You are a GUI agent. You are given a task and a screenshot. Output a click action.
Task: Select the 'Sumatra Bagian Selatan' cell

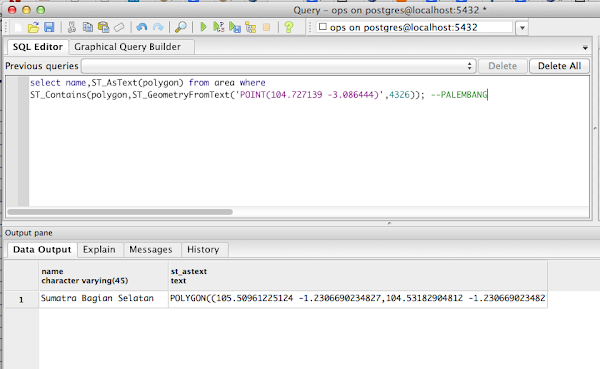[103, 299]
